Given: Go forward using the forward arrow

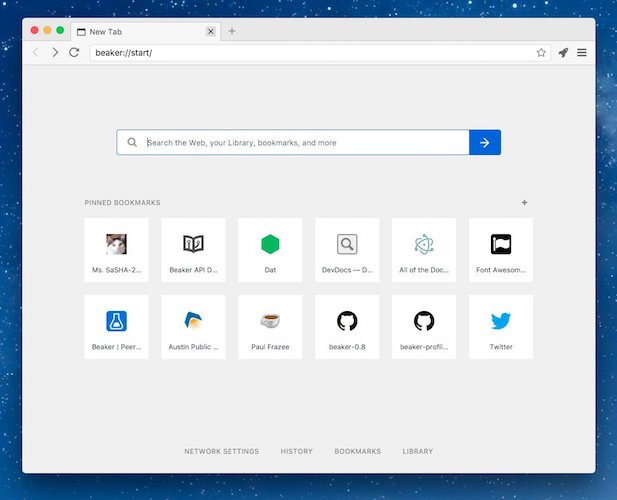Looking at the screenshot, I should [55, 52].
